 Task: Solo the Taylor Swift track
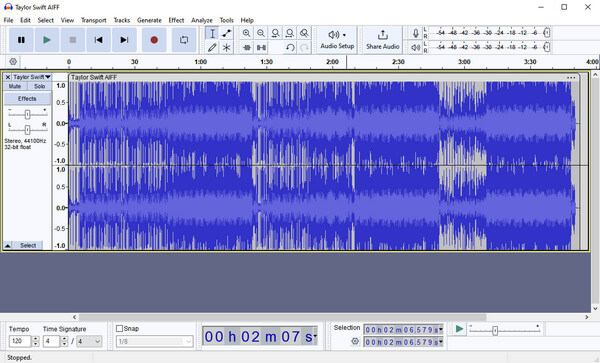click(x=39, y=86)
